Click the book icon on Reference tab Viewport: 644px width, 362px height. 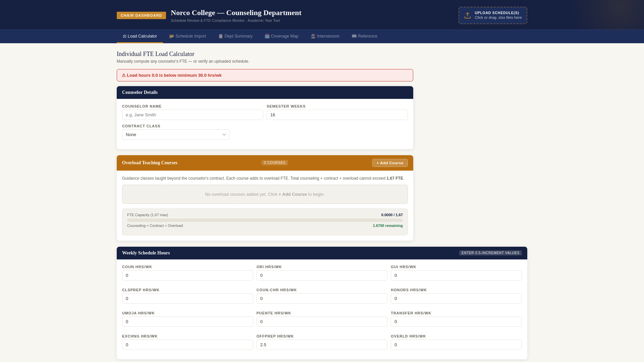(x=354, y=36)
